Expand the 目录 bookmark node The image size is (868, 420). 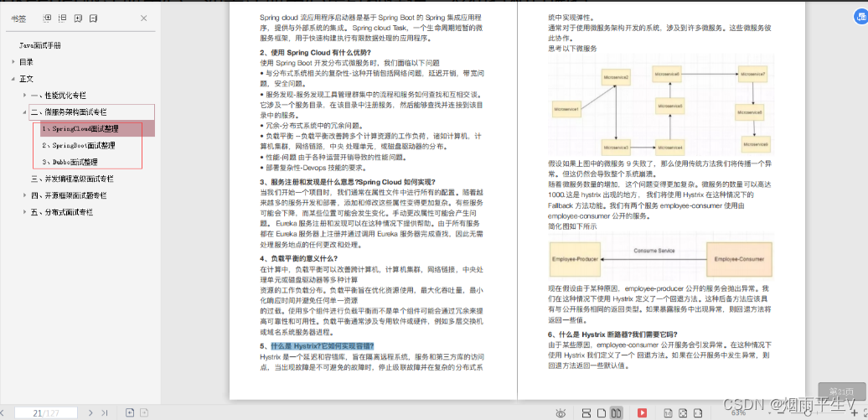[13, 62]
